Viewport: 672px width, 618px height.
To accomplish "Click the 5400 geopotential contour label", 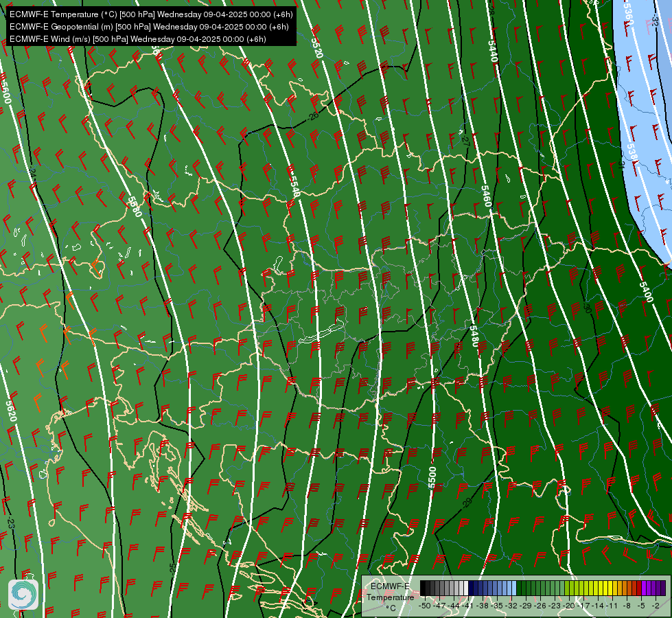I will click(x=646, y=292).
